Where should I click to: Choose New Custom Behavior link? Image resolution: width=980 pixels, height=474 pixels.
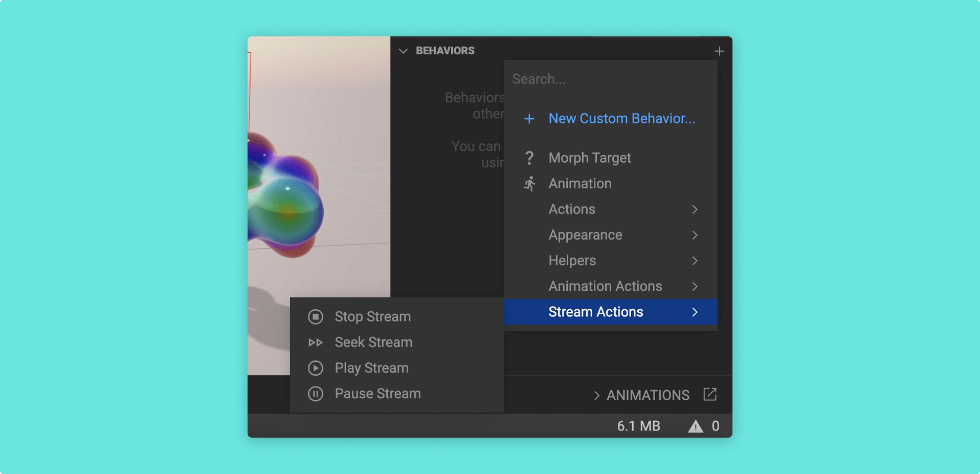tap(621, 119)
